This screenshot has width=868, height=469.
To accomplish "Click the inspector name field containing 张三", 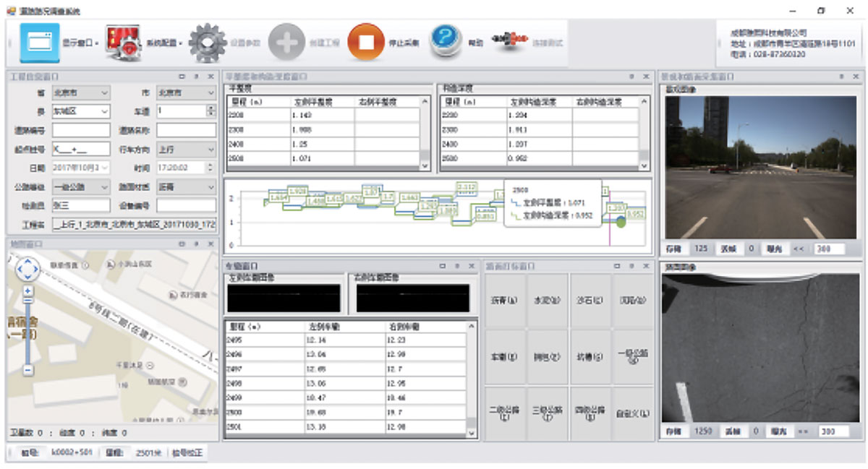I will (80, 205).
